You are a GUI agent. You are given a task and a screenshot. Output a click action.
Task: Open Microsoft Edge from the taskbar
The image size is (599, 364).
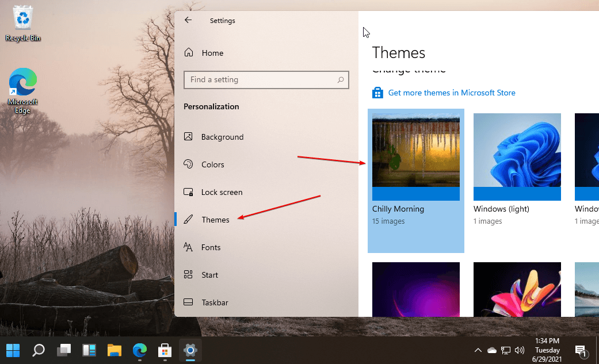(140, 350)
